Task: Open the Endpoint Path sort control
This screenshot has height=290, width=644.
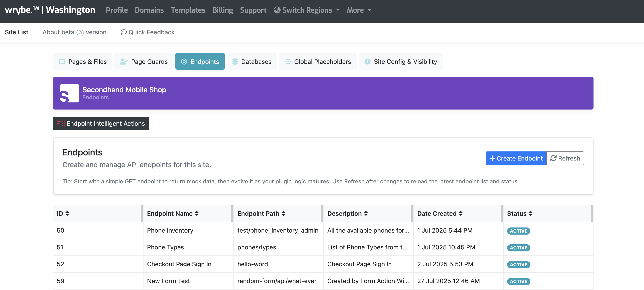Action: click(283, 214)
